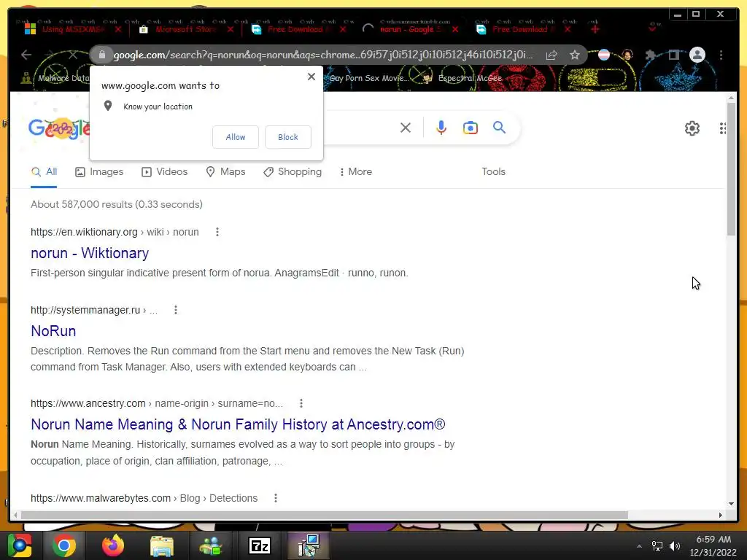Screen dimensions: 747x560
Task: Open options menu beside malwarebytes.com URL
Action: click(x=275, y=498)
